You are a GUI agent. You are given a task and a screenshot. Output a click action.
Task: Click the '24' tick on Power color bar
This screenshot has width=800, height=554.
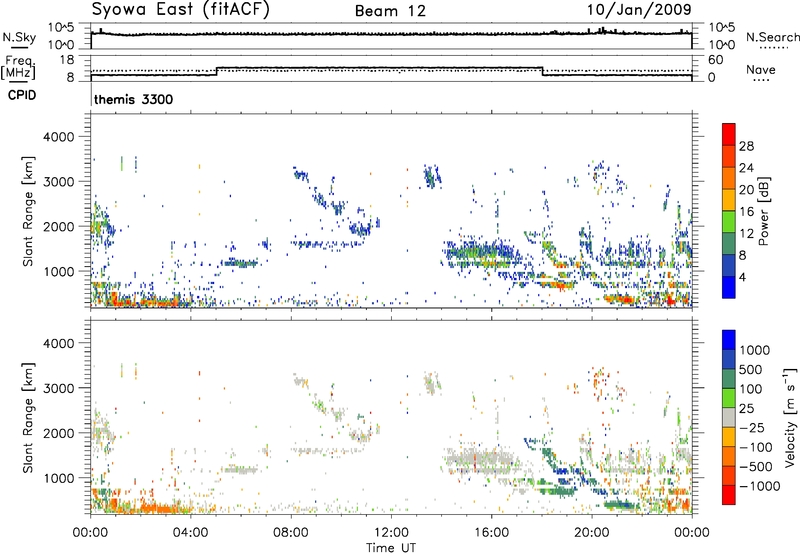pyautogui.click(x=746, y=168)
